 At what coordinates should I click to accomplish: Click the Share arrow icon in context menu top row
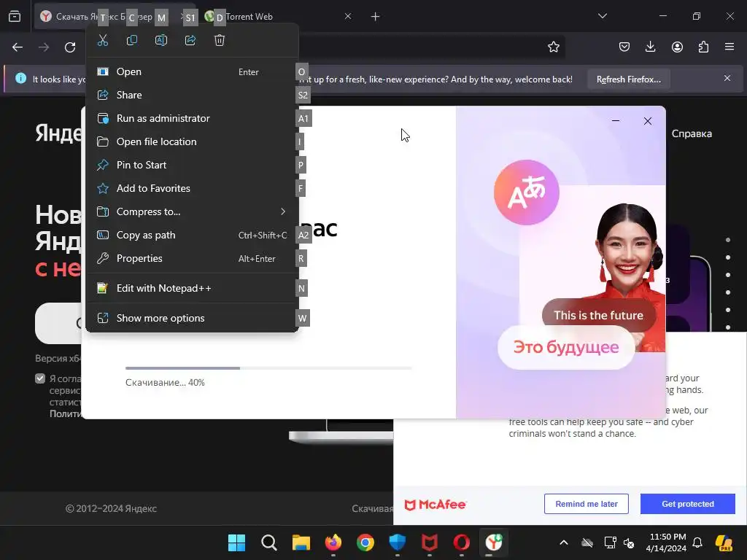pos(190,41)
